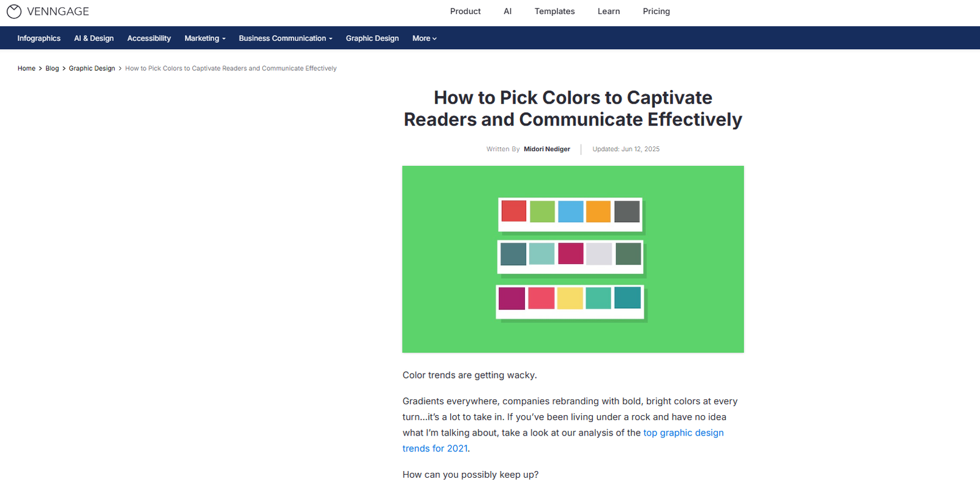
Task: Expand the Business Communication dropdown
Action: click(x=285, y=38)
